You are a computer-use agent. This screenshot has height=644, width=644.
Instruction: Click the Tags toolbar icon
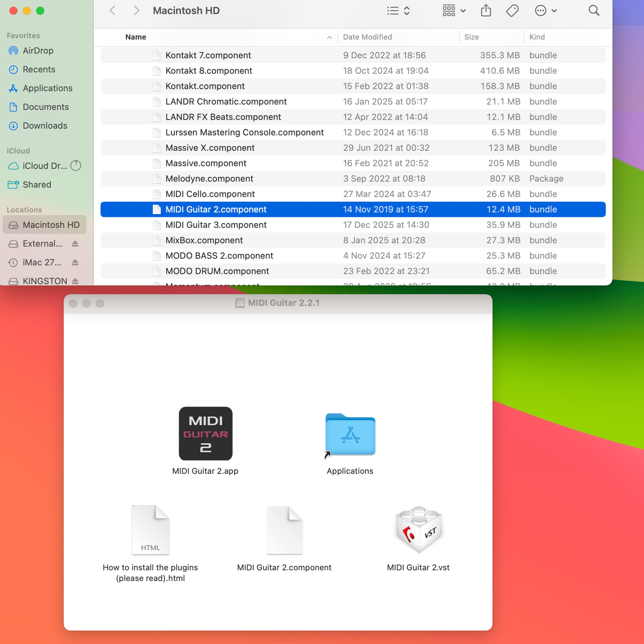click(512, 11)
